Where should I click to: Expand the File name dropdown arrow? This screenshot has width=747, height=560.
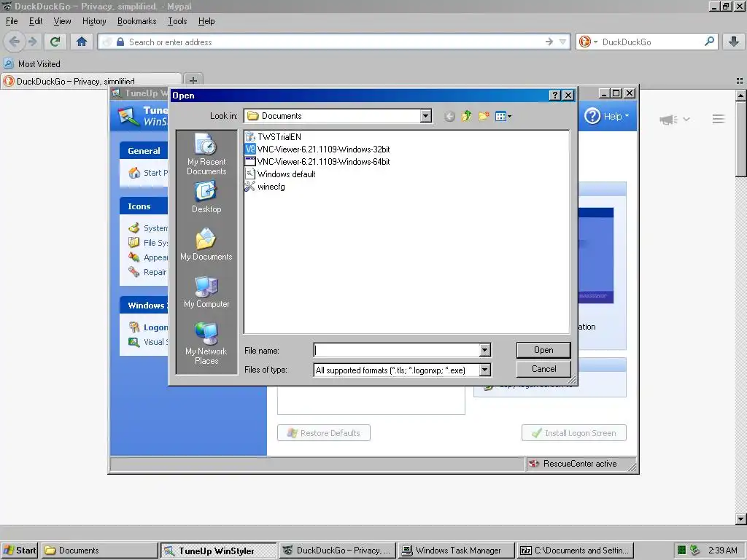pos(484,350)
